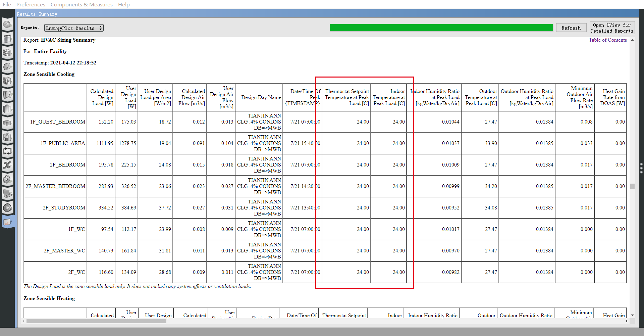Open the Help menu
Viewport: 644px width, 336px height.
coord(124,4)
